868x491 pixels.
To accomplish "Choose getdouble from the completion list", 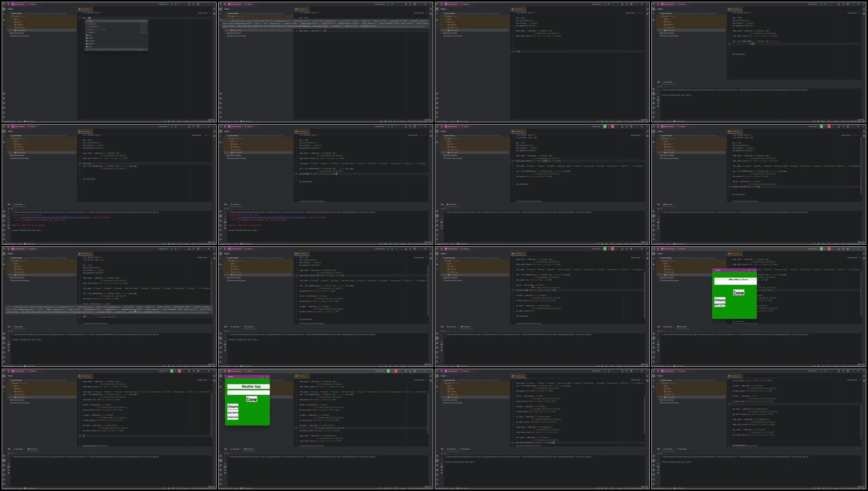I will click(x=116, y=24).
